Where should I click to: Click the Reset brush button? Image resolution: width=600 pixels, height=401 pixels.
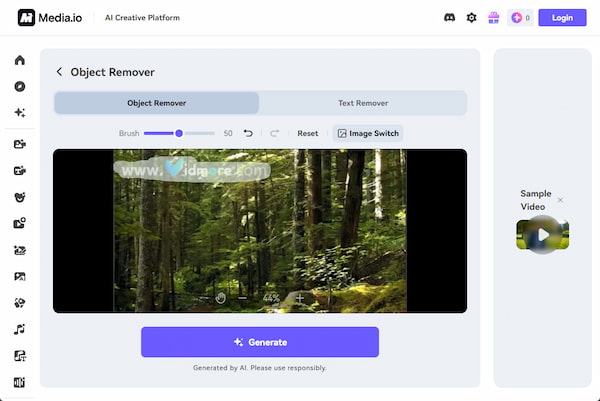(307, 133)
